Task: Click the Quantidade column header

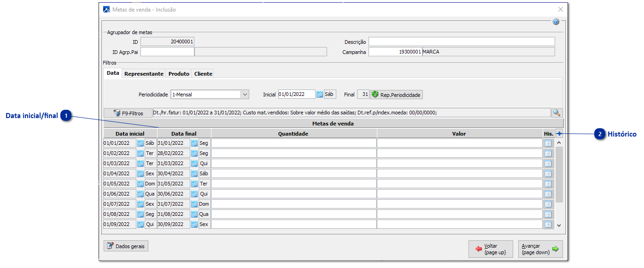Action: click(294, 134)
